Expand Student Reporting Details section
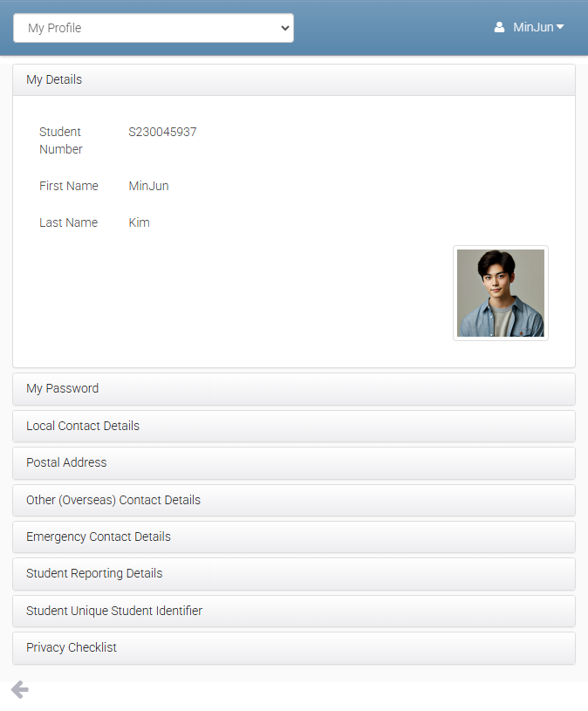This screenshot has height=711, width=588. [293, 573]
